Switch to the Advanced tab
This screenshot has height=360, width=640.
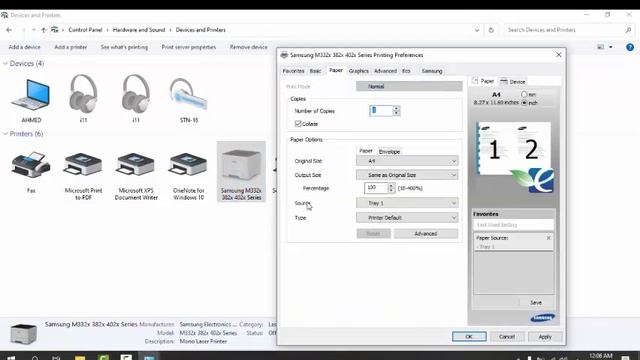pos(385,71)
